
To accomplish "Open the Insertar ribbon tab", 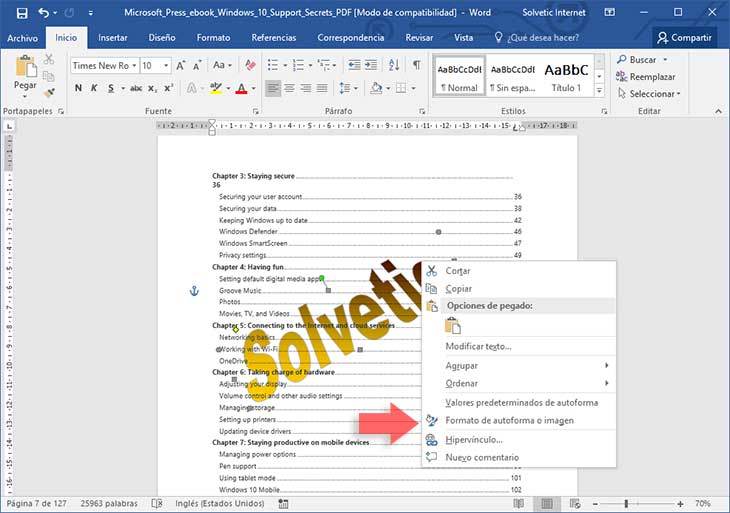I will click(x=113, y=38).
